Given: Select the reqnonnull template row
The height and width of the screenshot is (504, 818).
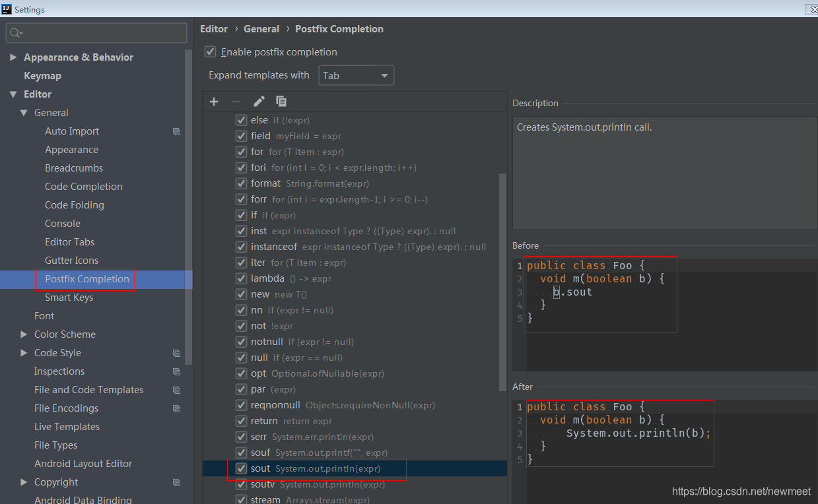Looking at the screenshot, I should tap(355, 405).
